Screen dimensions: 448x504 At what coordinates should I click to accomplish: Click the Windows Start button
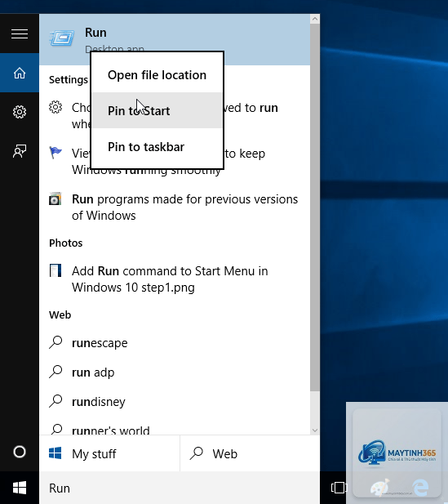pyautogui.click(x=20, y=488)
